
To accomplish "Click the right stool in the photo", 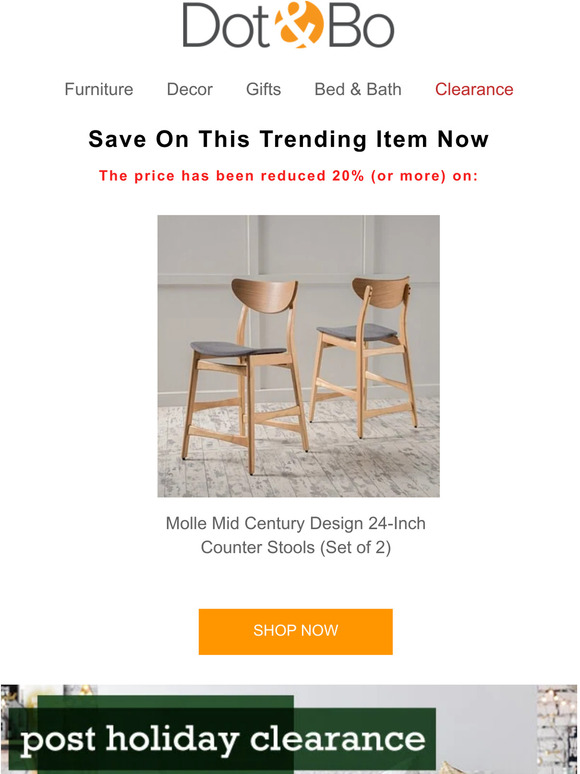I will (364, 355).
